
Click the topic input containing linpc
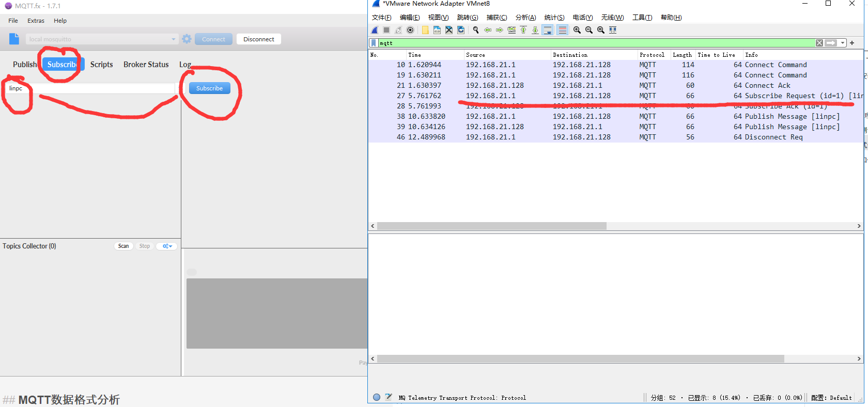point(90,88)
